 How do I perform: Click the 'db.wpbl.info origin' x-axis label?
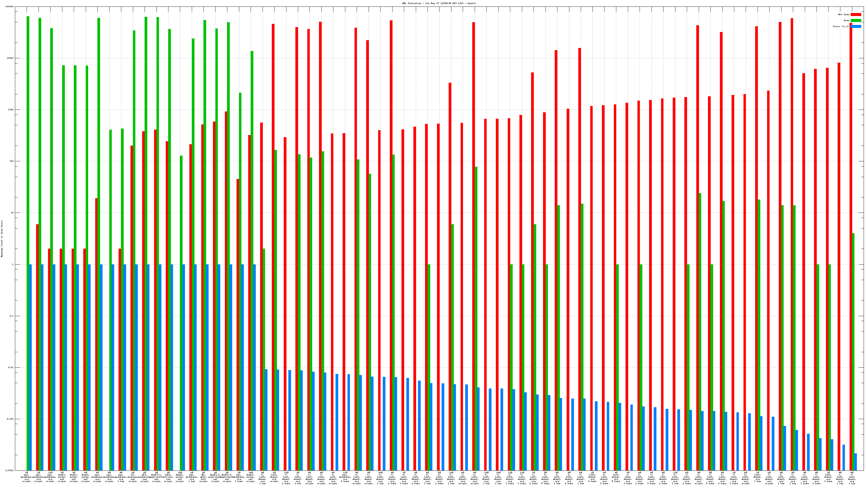click(203, 477)
